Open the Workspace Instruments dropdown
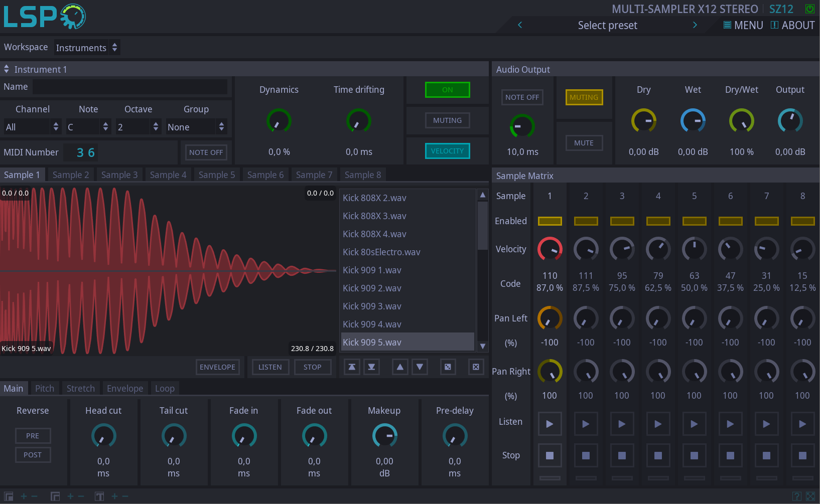820x504 pixels. (x=87, y=48)
